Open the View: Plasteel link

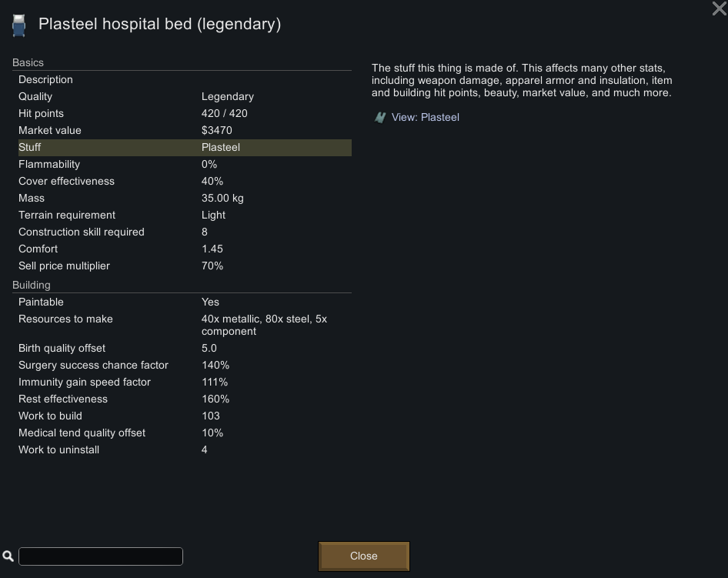425,118
